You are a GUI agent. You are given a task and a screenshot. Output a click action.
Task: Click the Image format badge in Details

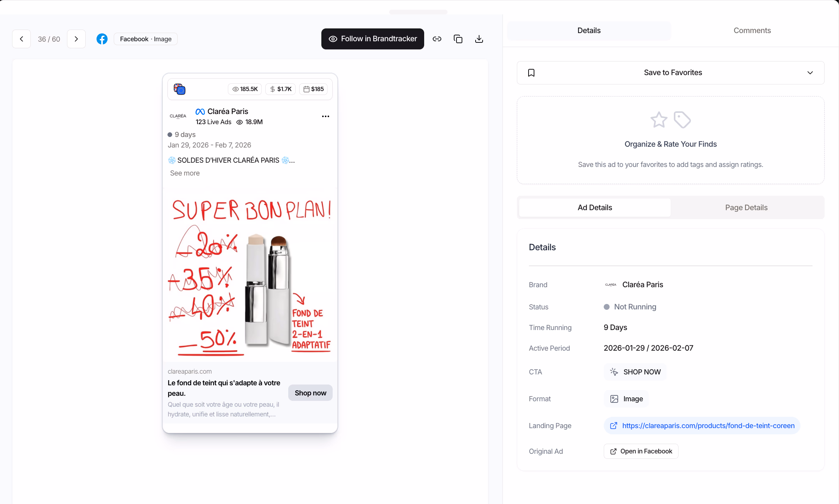(x=626, y=399)
